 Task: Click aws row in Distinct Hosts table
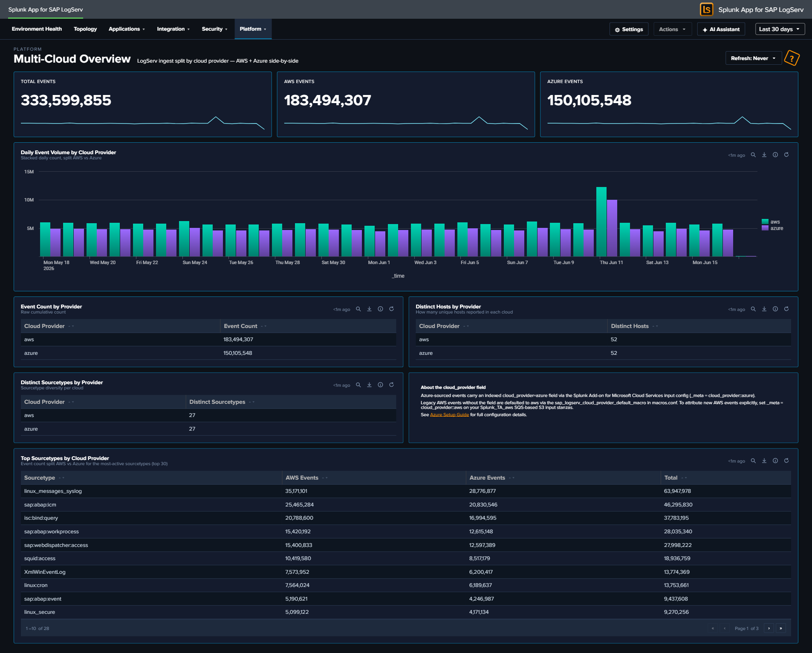pos(603,339)
